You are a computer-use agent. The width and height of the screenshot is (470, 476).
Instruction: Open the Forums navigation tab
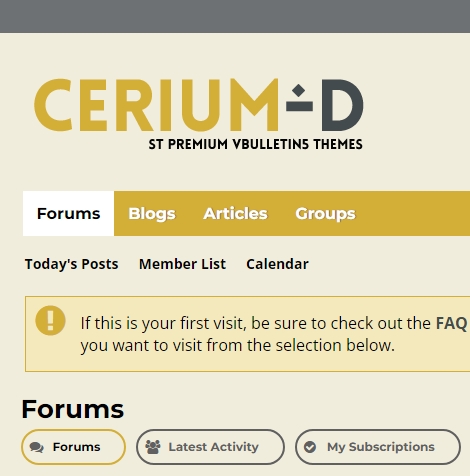pos(68,213)
